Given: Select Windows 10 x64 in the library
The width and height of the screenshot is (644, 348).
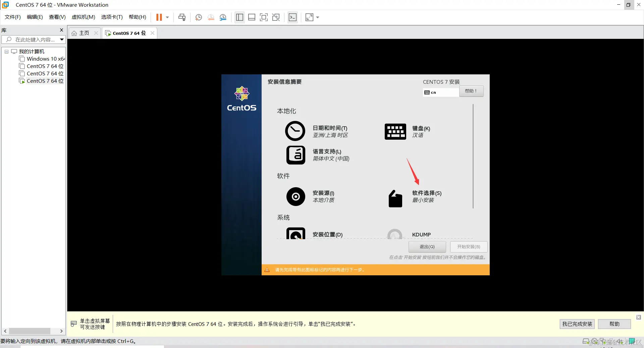Looking at the screenshot, I should coord(46,59).
